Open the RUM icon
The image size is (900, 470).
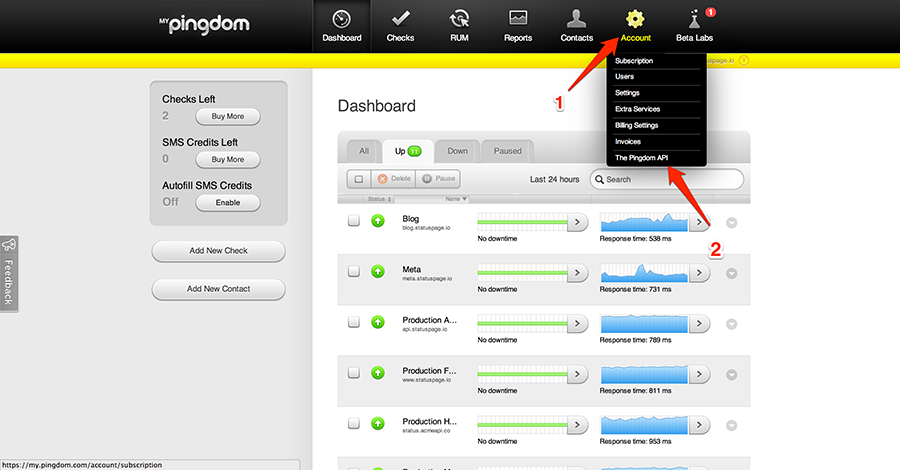click(459, 19)
